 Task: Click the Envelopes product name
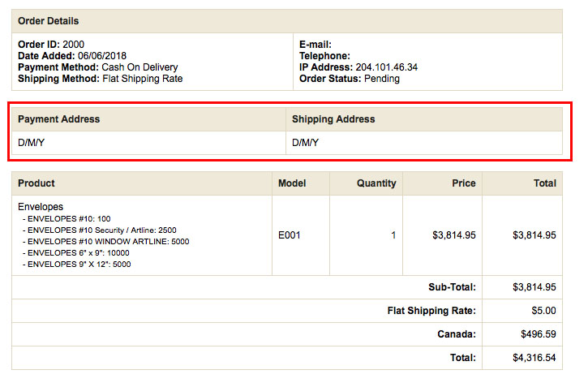[41, 207]
